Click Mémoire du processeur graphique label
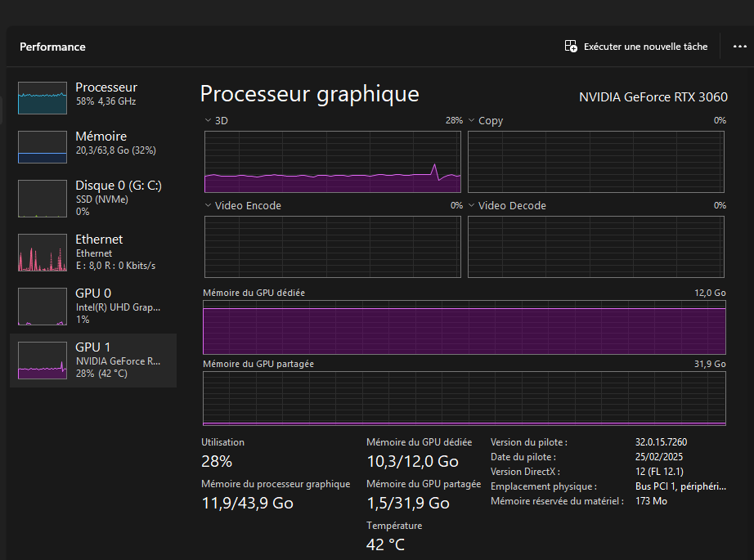This screenshot has height=560, width=754. [x=276, y=484]
